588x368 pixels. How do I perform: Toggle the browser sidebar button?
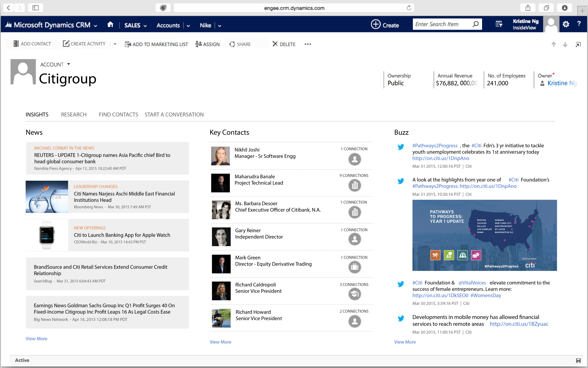click(36, 8)
